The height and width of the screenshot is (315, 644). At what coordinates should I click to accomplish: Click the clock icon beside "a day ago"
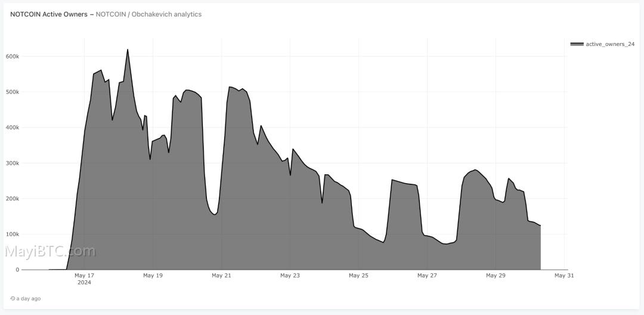pos(13,298)
